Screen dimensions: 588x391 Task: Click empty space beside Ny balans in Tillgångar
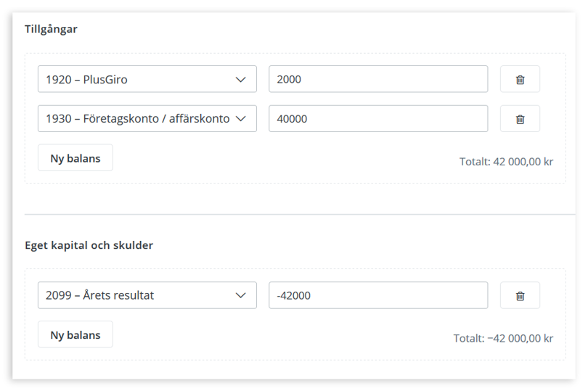coord(276,158)
